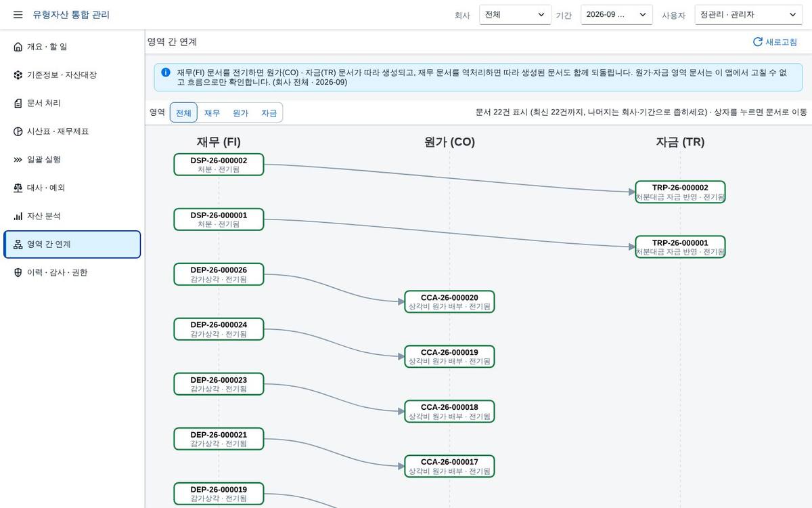Viewport: 812px width, 508px height.
Task: Open document box TRP-26-000001
Action: coord(680,247)
